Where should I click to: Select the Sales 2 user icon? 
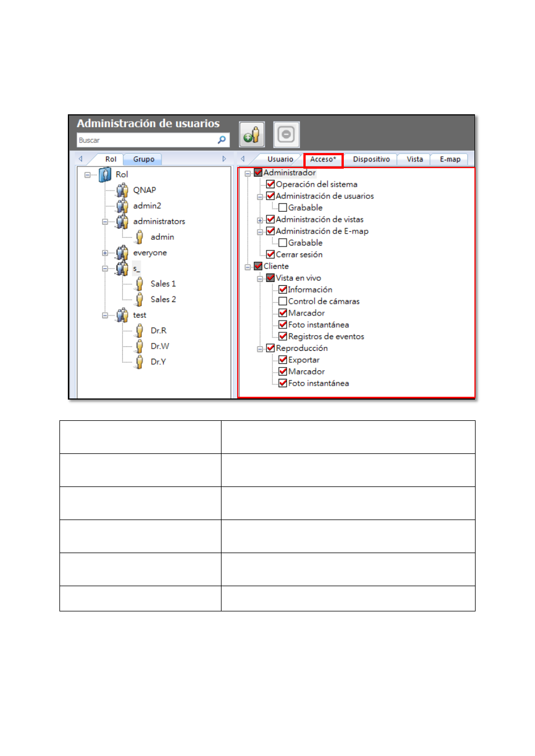(x=140, y=299)
